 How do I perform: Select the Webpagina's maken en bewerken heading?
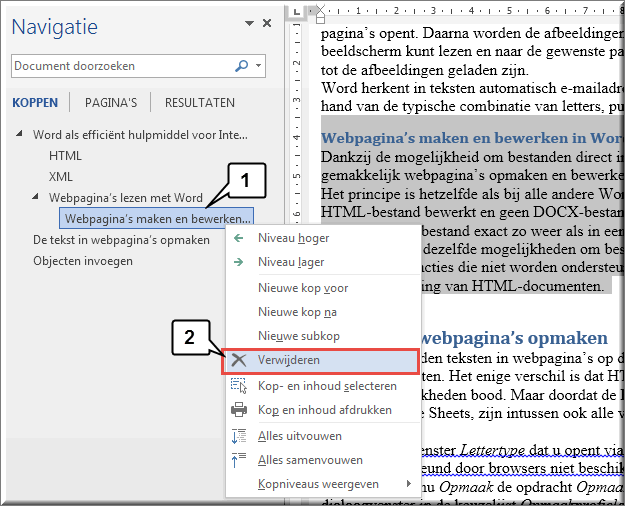(x=156, y=218)
